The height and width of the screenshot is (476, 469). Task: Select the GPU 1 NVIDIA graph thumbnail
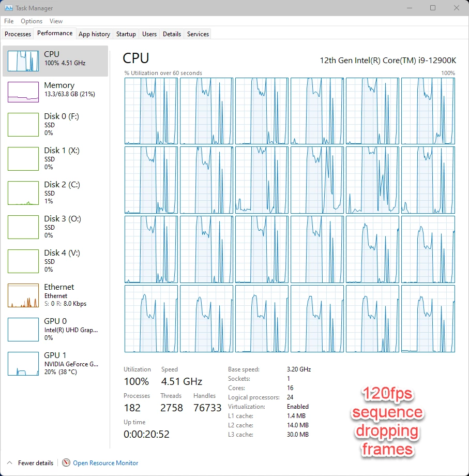[x=23, y=364]
